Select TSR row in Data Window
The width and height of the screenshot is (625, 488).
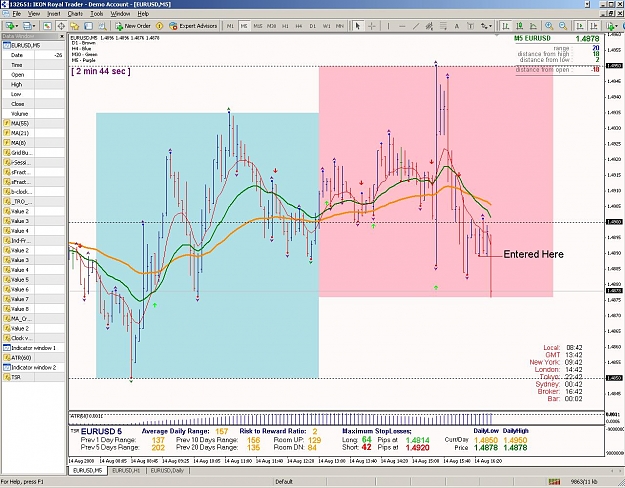pos(33,377)
